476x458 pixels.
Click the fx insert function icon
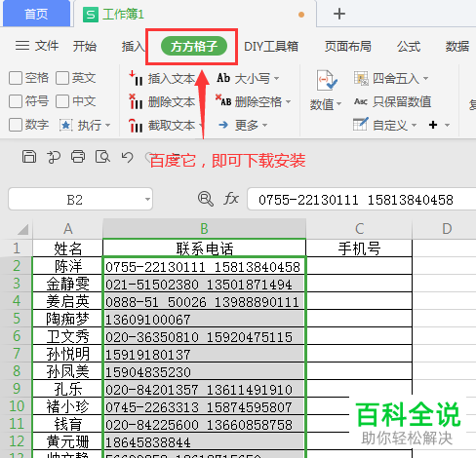pos(231,199)
